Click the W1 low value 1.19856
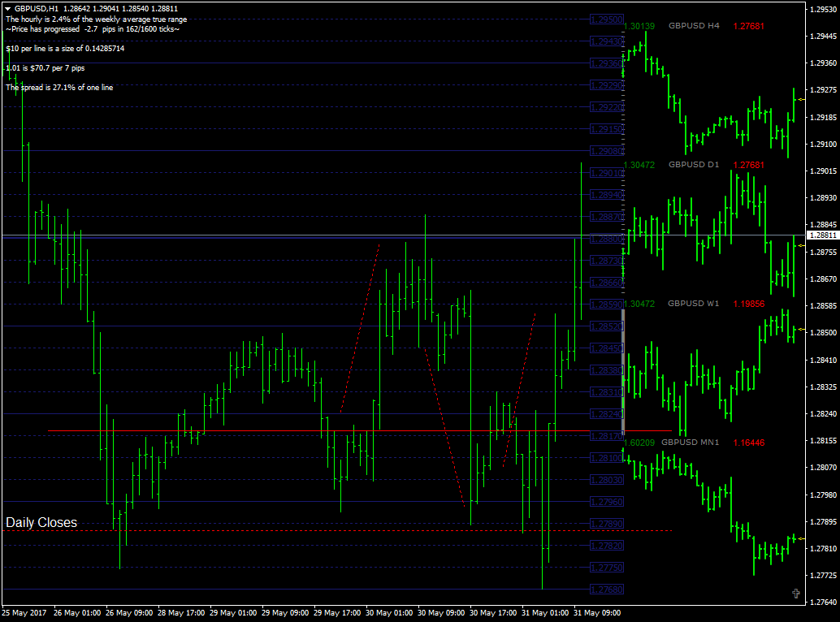 point(749,304)
